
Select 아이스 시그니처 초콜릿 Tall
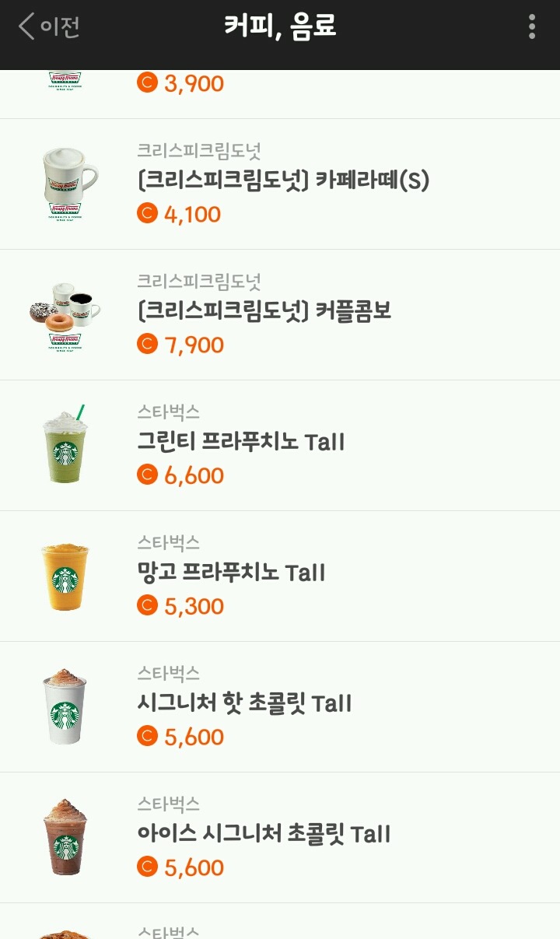[x=264, y=835]
